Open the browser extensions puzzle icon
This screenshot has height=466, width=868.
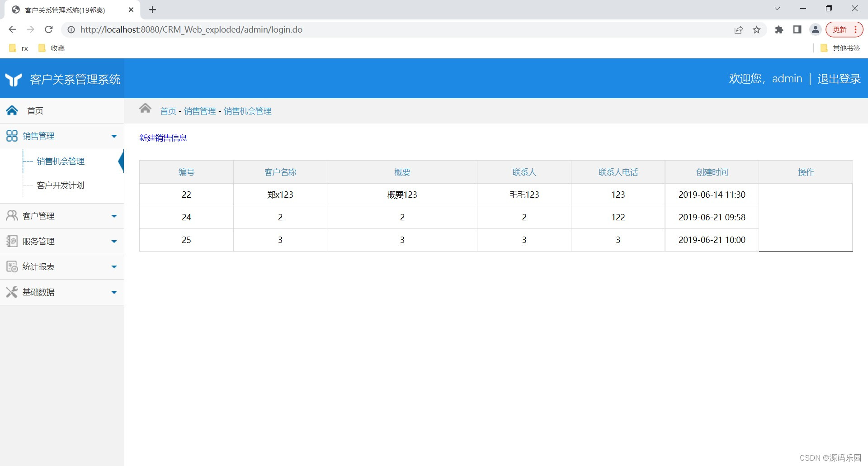coord(779,29)
